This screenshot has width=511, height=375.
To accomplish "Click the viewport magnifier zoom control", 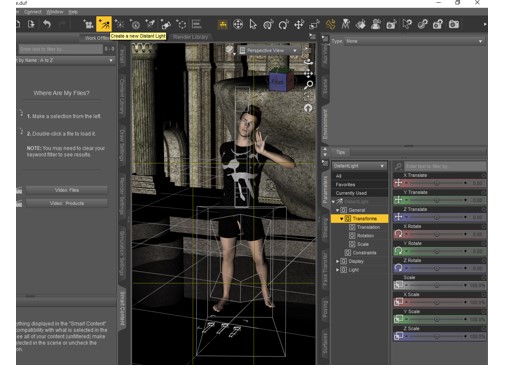I will click(308, 85).
